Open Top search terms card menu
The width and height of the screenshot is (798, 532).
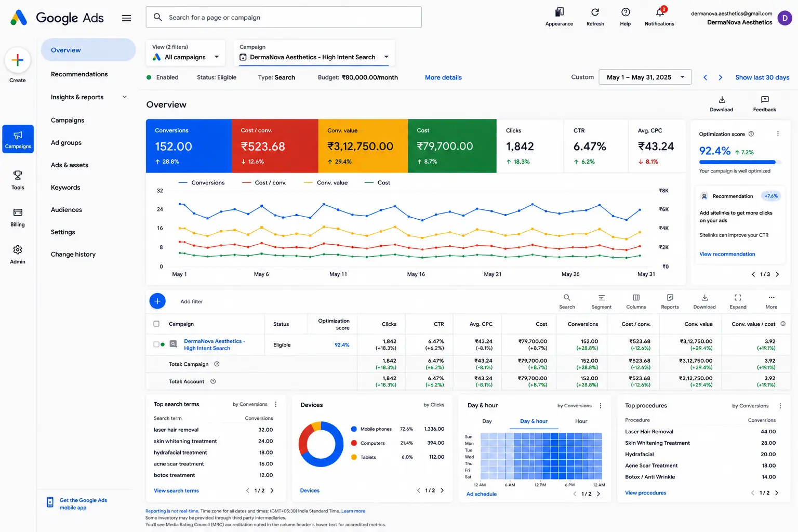[276, 404]
